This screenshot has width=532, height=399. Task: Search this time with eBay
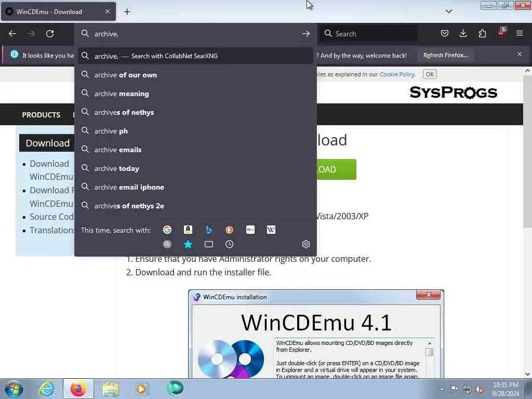point(250,230)
